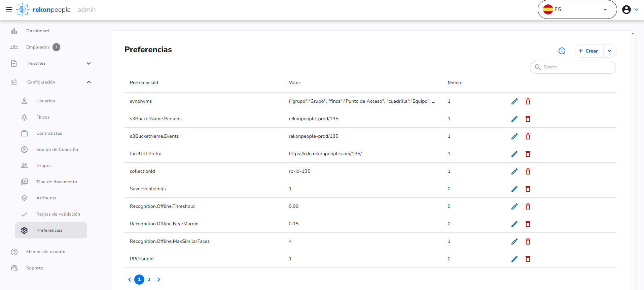Open the ES language dropdown
Viewport: 644px width, 290px height.
pyautogui.click(x=577, y=9)
